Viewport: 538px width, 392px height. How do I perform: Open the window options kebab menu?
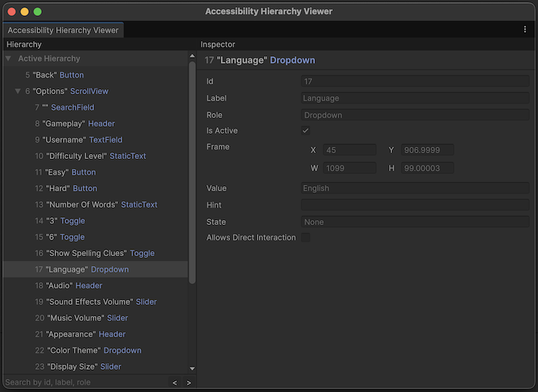[x=524, y=29]
